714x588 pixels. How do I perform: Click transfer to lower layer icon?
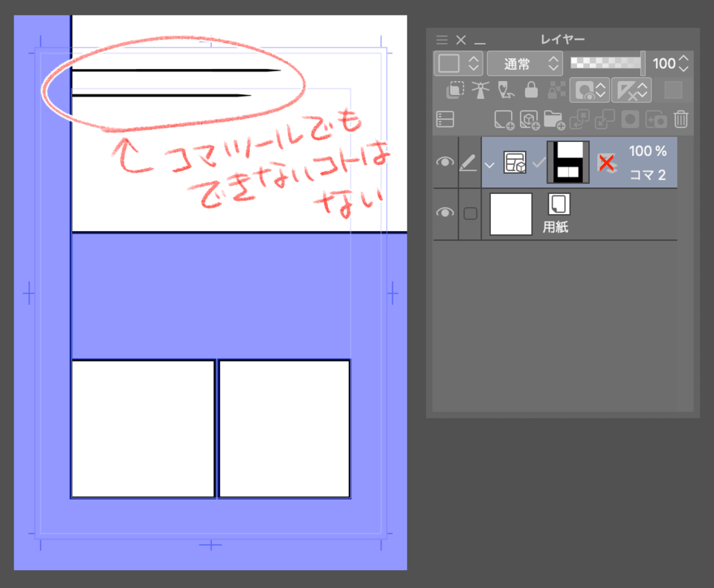pyautogui.click(x=579, y=120)
